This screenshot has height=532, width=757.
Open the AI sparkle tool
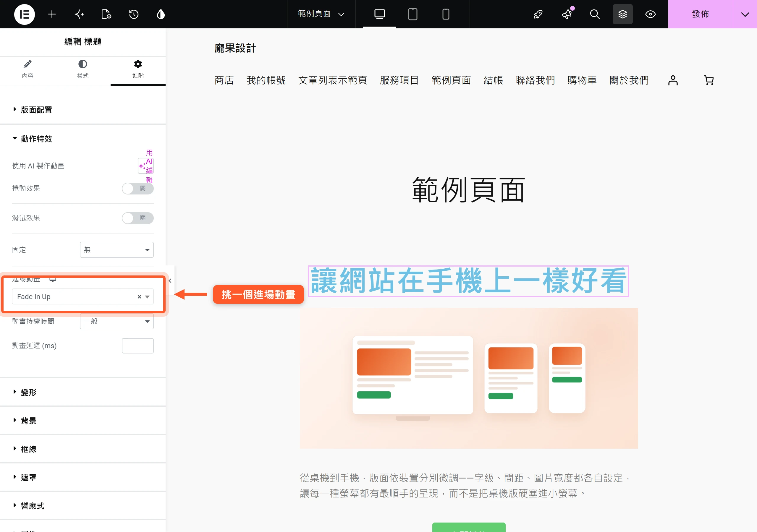(x=79, y=14)
